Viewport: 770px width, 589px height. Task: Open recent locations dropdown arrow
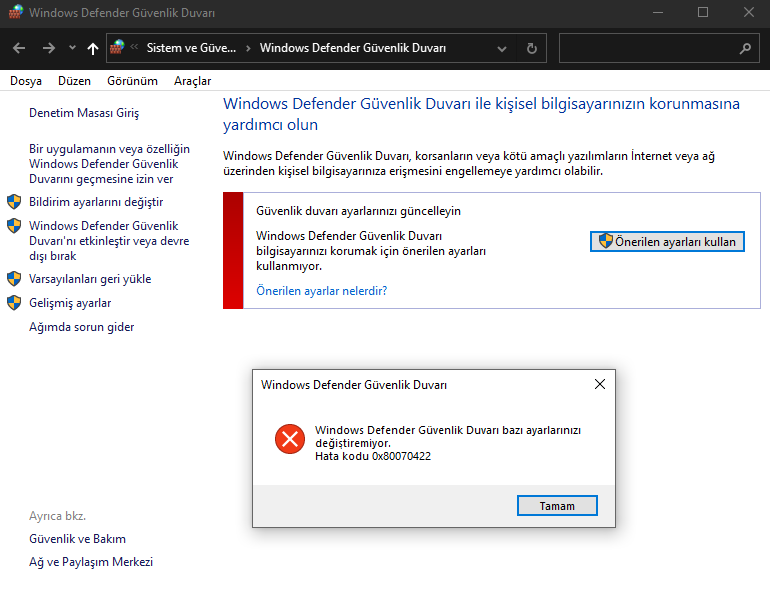point(72,48)
